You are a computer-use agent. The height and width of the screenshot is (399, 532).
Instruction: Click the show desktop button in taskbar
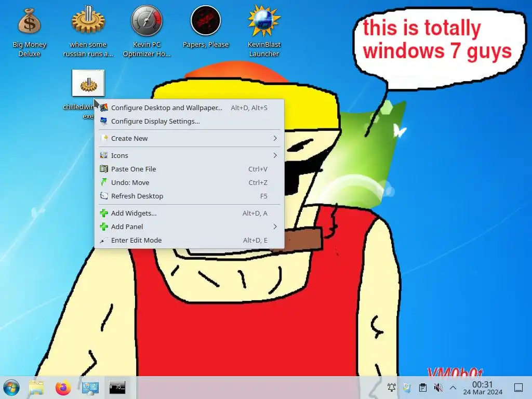click(x=518, y=388)
